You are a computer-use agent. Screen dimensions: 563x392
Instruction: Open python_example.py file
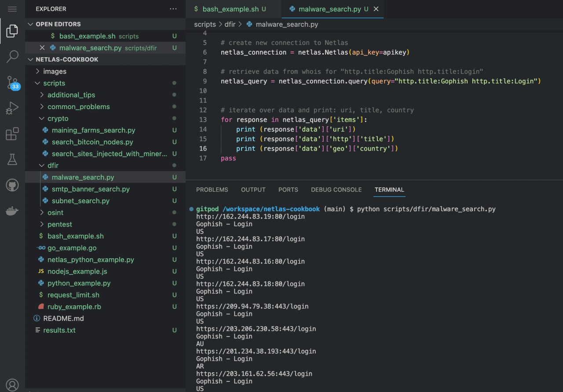point(105,283)
